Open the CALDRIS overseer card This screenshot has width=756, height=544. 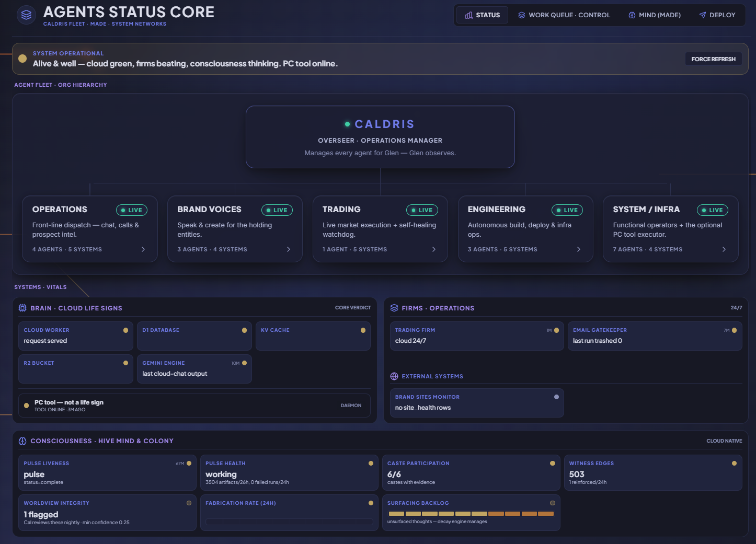[380, 137]
